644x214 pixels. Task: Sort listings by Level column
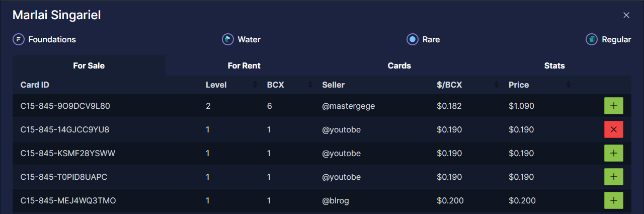[255, 85]
